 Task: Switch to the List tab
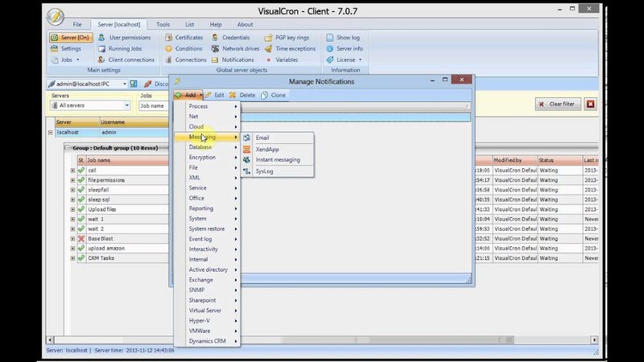coord(189,25)
